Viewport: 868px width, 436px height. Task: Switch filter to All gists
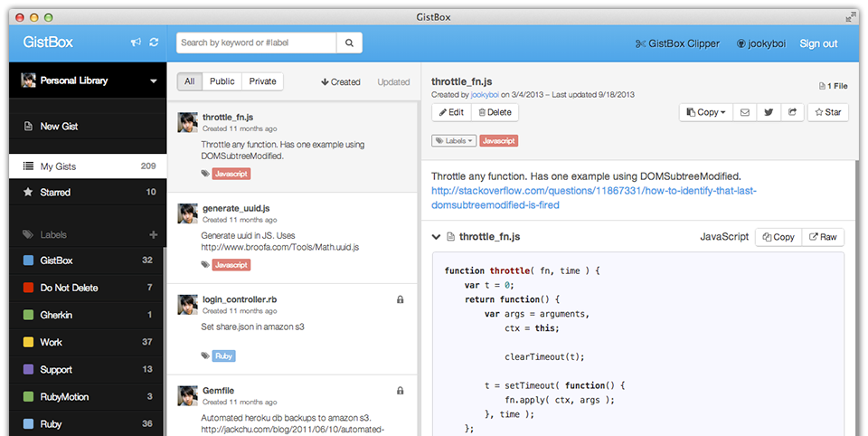190,81
